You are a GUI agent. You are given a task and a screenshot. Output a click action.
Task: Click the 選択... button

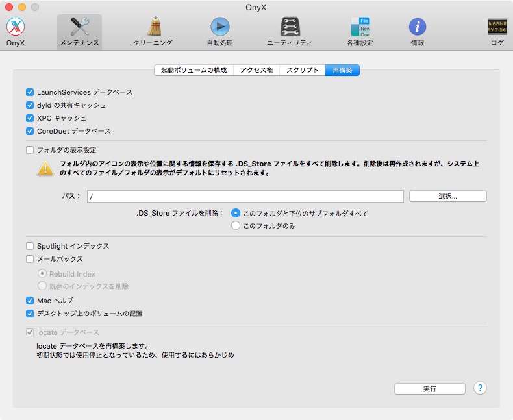pyautogui.click(x=448, y=196)
